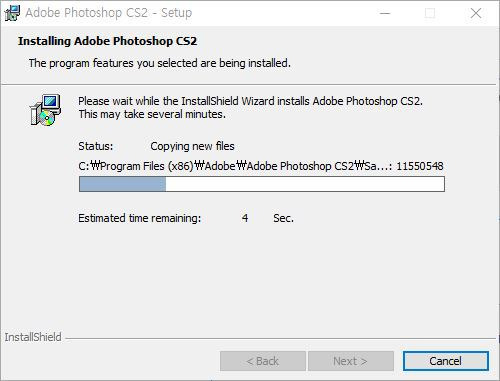500x381 pixels.
Task: Click the 'Sec.' time unit text
Action: [283, 218]
